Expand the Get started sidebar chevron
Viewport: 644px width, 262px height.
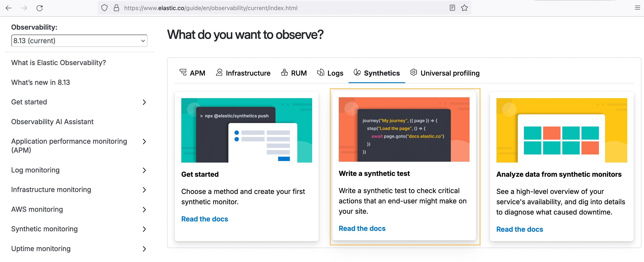(x=144, y=102)
